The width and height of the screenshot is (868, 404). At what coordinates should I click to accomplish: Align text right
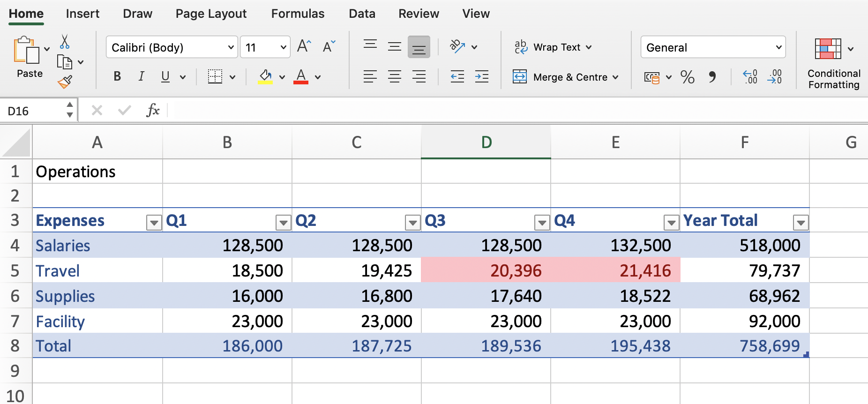point(419,76)
